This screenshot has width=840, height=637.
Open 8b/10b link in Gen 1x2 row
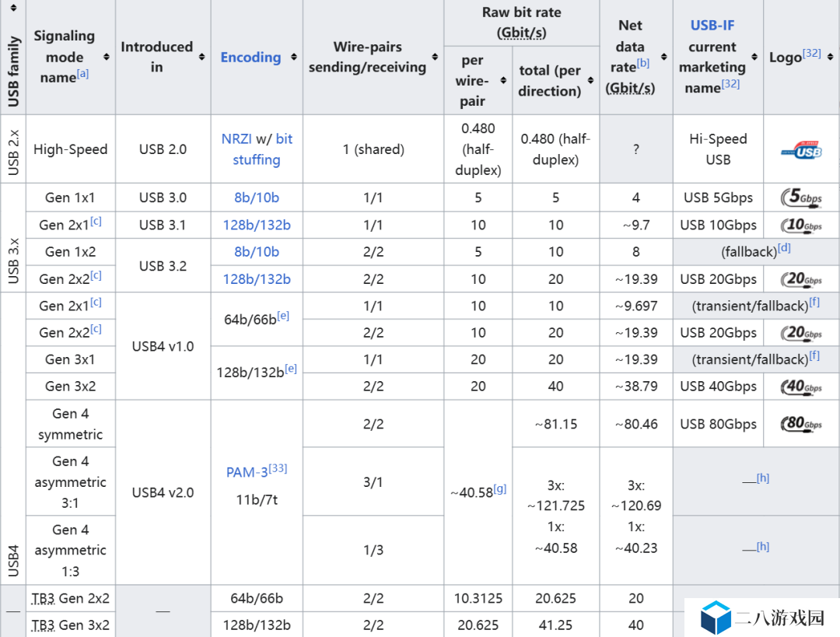(x=257, y=252)
